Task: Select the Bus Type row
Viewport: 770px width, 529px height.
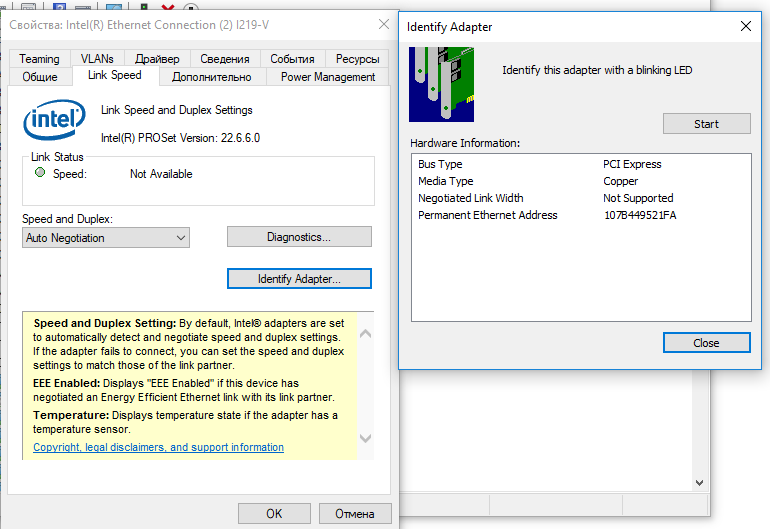Action: point(581,164)
